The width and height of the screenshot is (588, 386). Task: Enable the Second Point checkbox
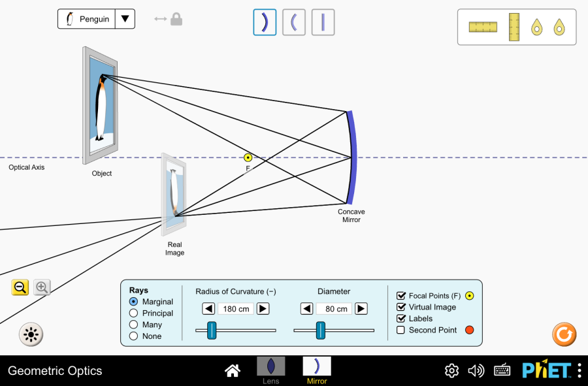[x=401, y=330]
